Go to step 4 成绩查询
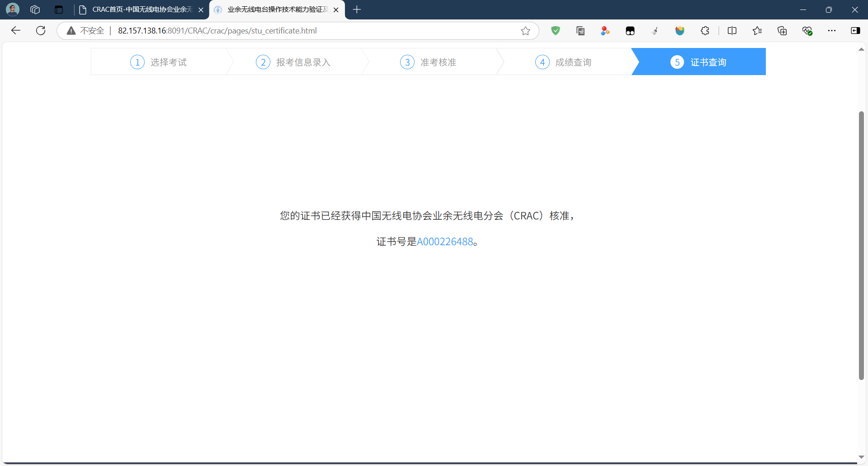This screenshot has width=868, height=466. coord(563,62)
